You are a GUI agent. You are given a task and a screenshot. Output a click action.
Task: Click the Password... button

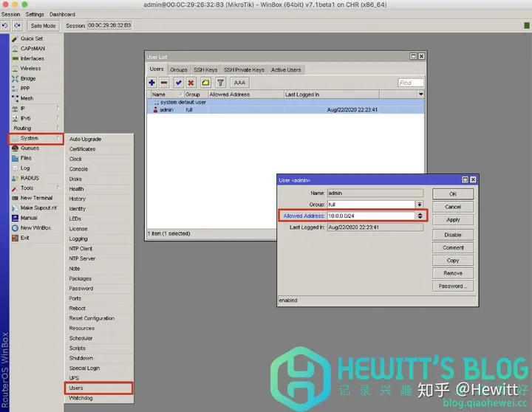click(453, 286)
